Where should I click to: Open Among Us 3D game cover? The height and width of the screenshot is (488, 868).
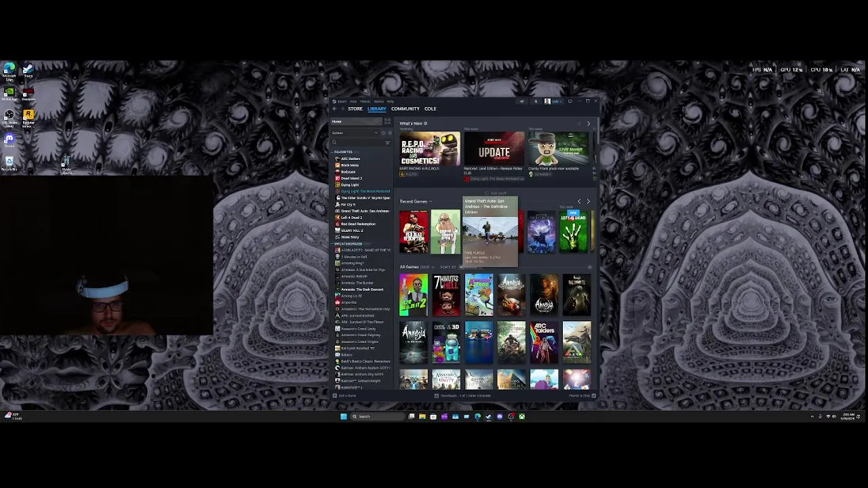(x=446, y=342)
